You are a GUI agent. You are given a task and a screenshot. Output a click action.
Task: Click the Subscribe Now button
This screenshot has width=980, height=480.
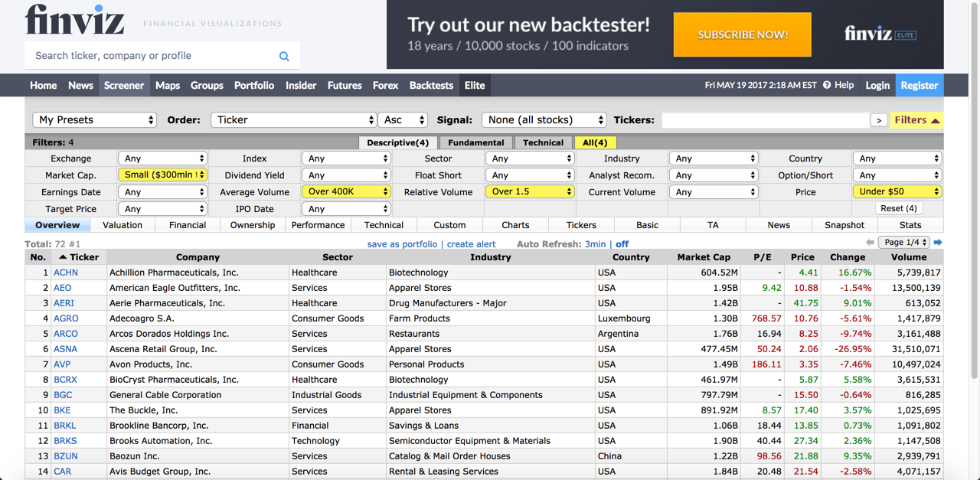pyautogui.click(x=742, y=34)
